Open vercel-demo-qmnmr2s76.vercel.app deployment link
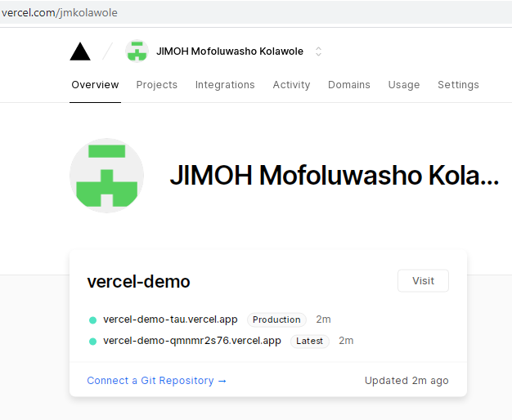This screenshot has width=512, height=420. 192,341
